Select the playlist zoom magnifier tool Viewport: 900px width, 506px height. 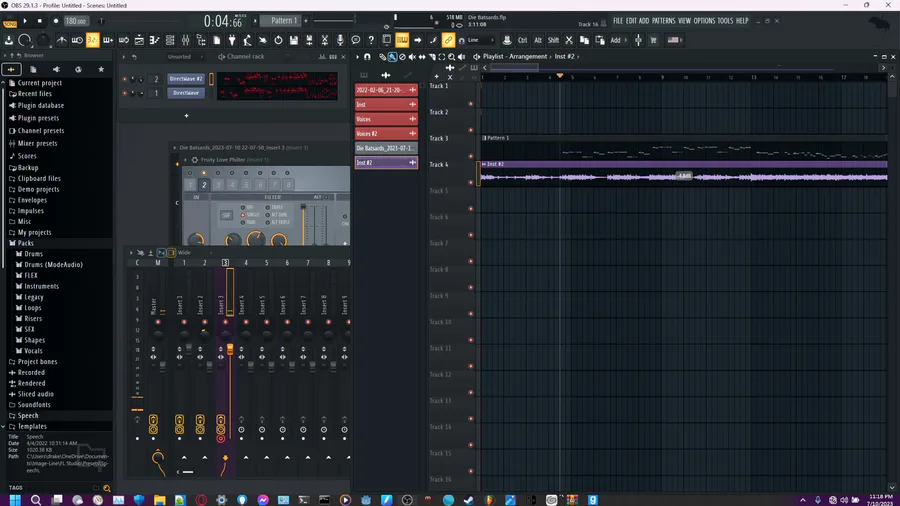[452, 57]
